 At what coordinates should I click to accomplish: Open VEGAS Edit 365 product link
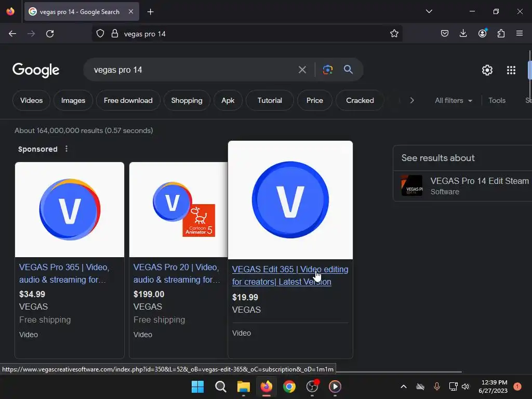point(290,275)
